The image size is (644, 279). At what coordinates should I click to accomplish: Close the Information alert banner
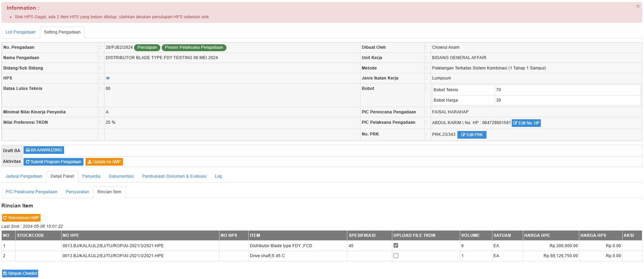(638, 6)
